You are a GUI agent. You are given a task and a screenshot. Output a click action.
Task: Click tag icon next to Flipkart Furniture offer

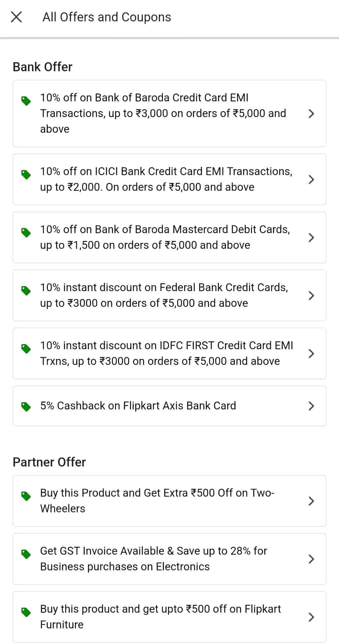(x=26, y=612)
